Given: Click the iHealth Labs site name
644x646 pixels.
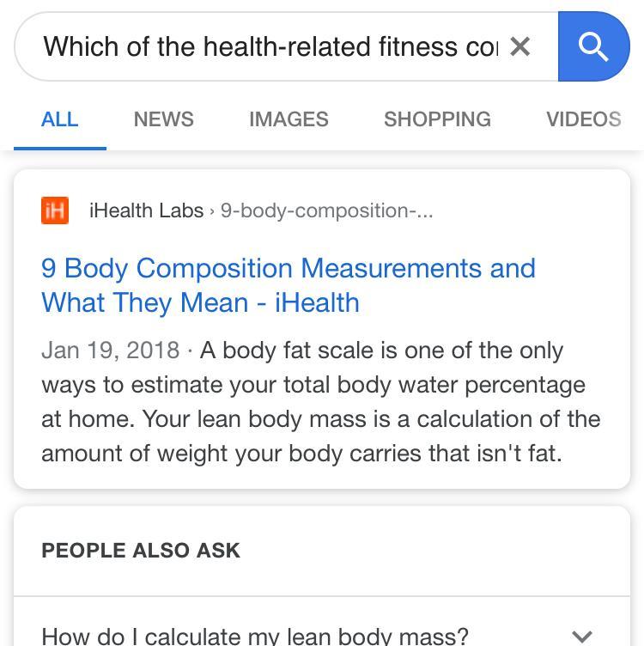Looking at the screenshot, I should (147, 210).
